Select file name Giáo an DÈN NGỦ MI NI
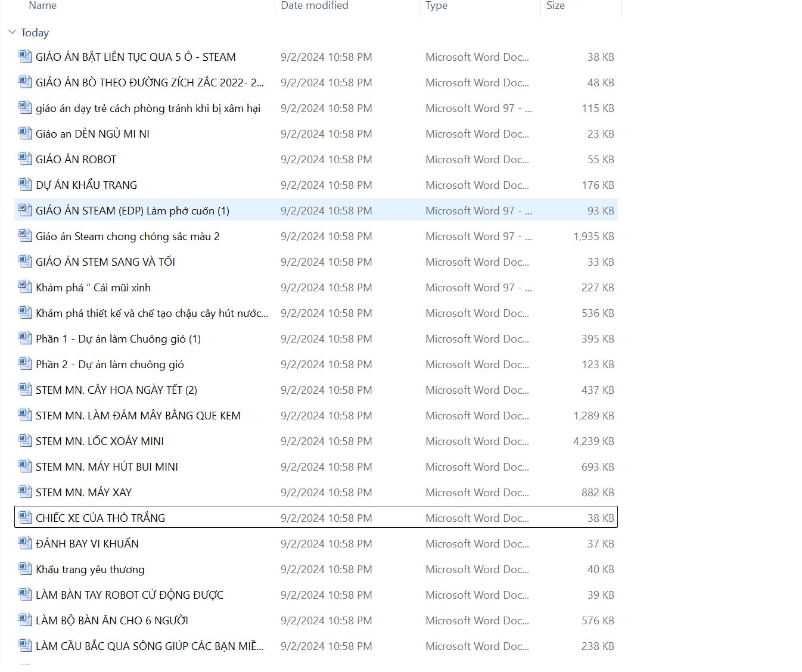Viewport: 802px width, 672px height. pos(92,134)
